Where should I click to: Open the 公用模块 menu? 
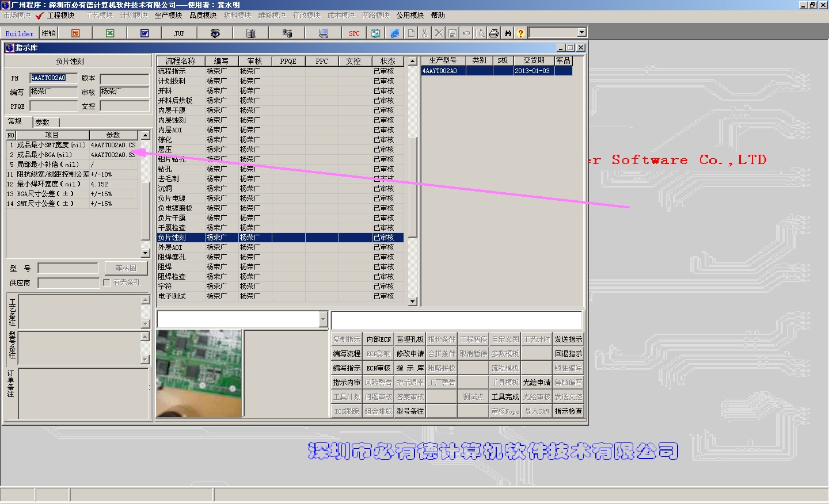[410, 16]
